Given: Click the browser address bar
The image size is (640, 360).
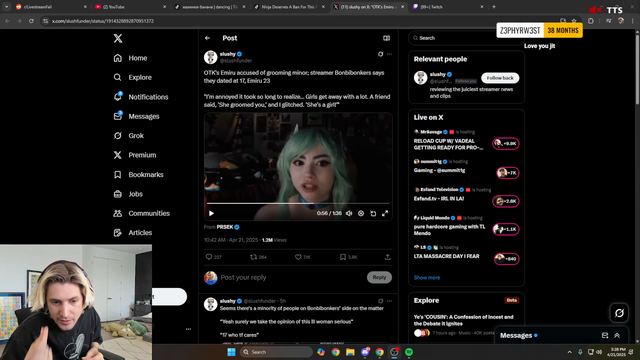Looking at the screenshot, I should (x=300, y=21).
